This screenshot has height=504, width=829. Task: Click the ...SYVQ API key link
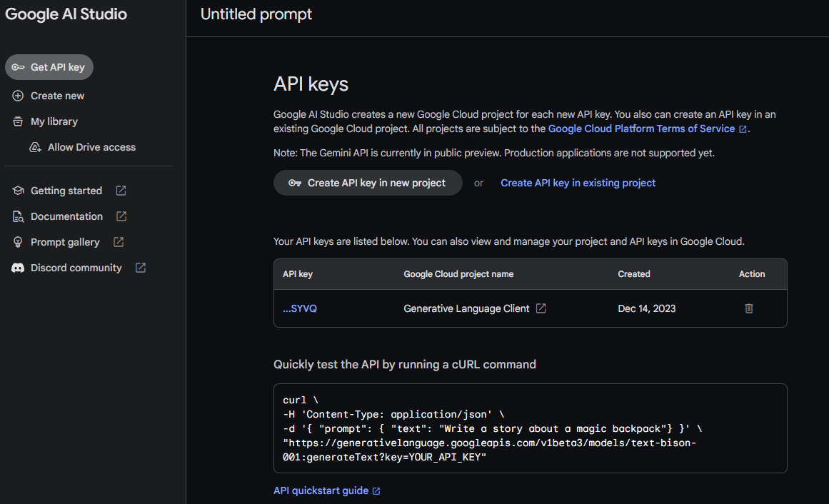click(x=300, y=308)
